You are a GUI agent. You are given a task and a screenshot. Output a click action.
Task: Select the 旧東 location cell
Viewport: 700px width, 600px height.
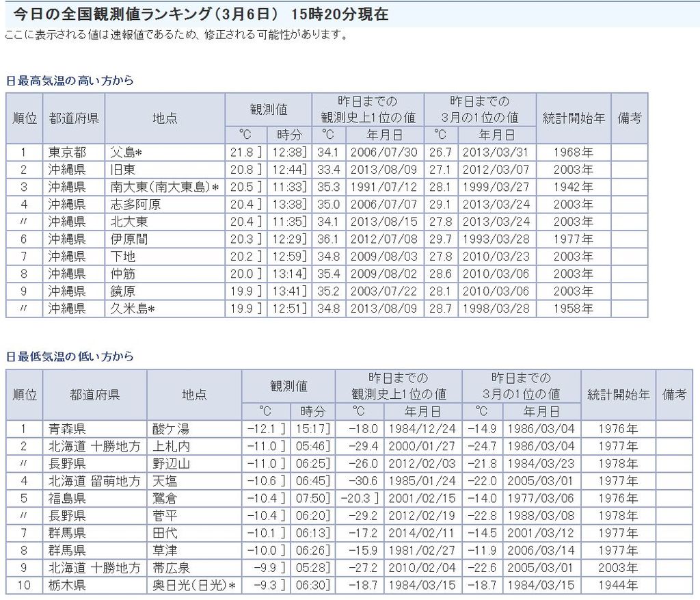coord(123,170)
